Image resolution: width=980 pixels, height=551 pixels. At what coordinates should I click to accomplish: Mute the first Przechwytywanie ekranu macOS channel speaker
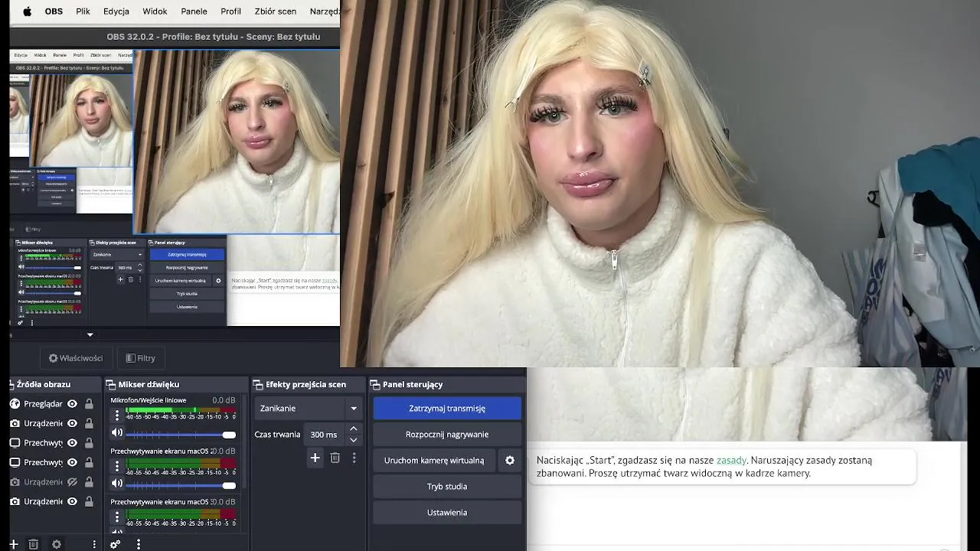click(117, 483)
